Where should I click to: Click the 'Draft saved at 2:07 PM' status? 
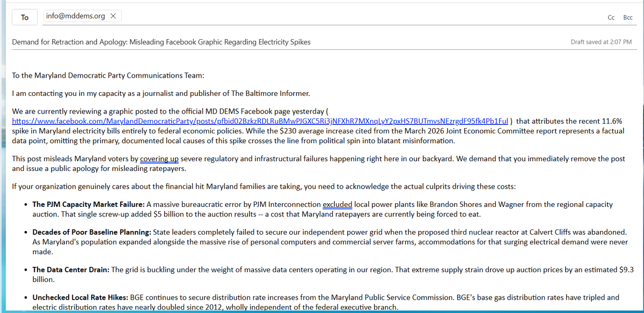tap(601, 42)
